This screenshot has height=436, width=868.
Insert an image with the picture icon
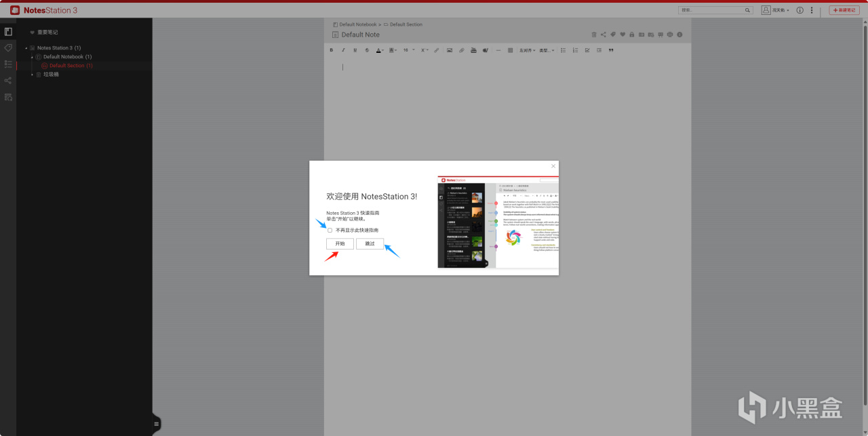coord(450,50)
